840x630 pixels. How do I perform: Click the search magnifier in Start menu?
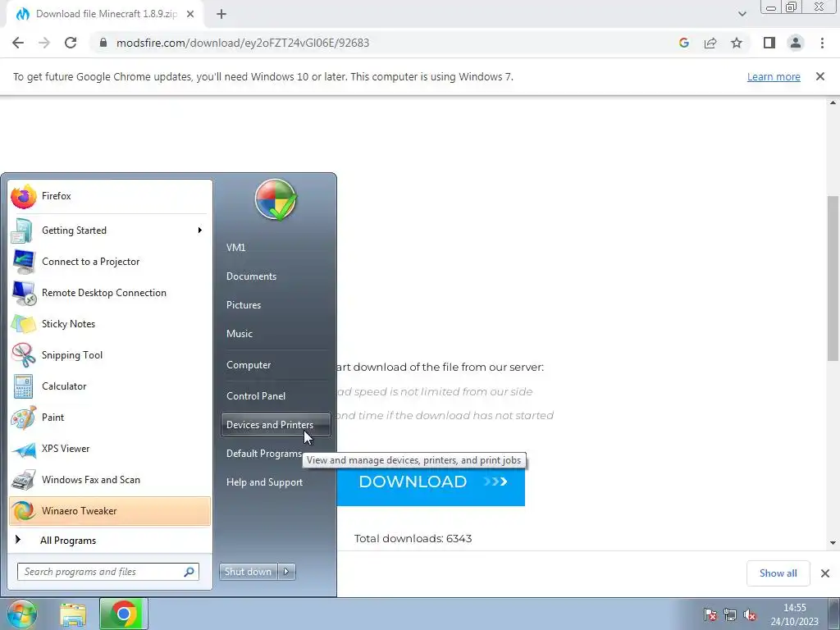click(189, 572)
